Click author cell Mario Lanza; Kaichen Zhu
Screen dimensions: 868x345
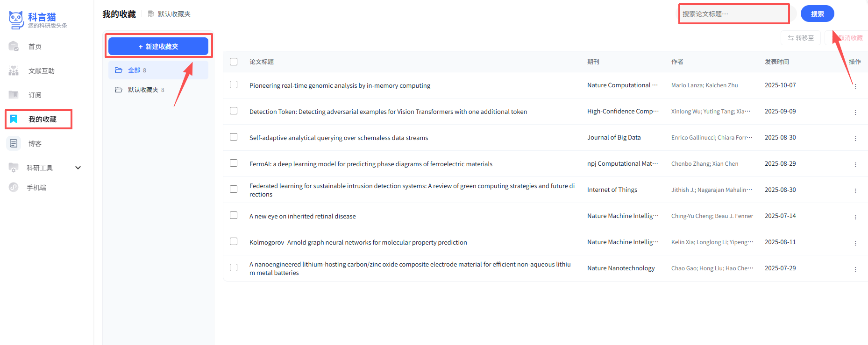(704, 85)
